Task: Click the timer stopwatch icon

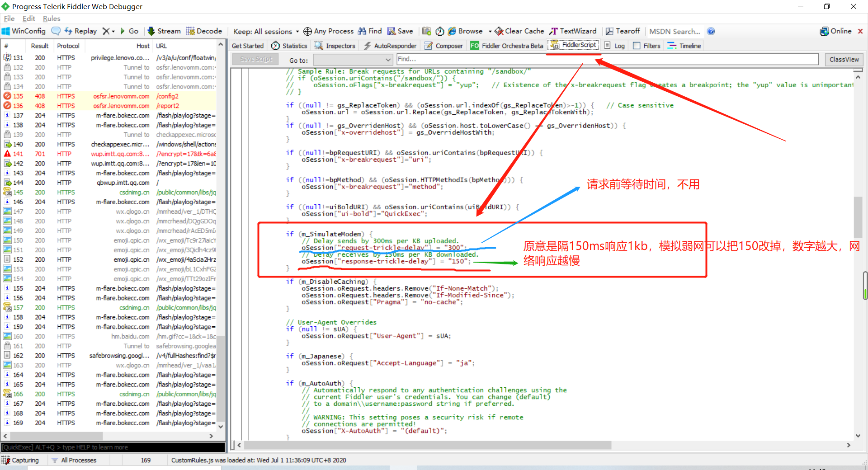Action: (x=440, y=31)
